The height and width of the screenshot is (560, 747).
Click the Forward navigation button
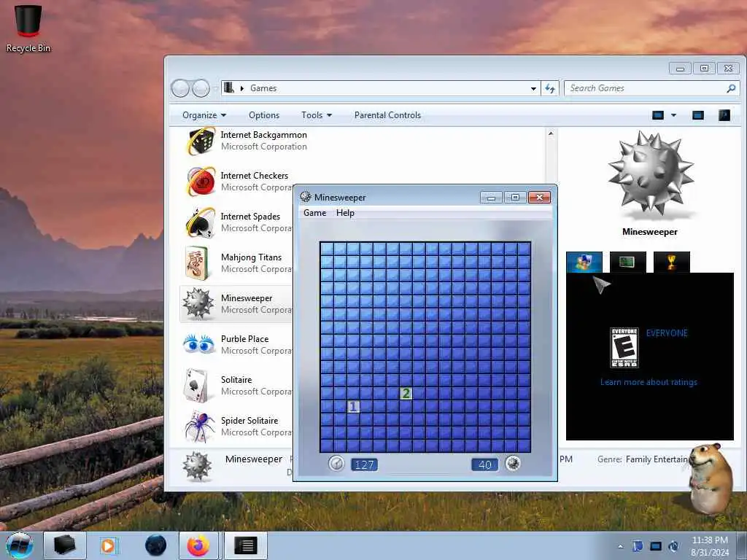(x=201, y=88)
